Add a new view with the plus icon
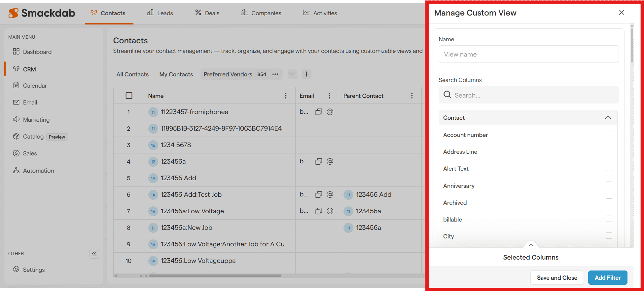 pos(306,74)
